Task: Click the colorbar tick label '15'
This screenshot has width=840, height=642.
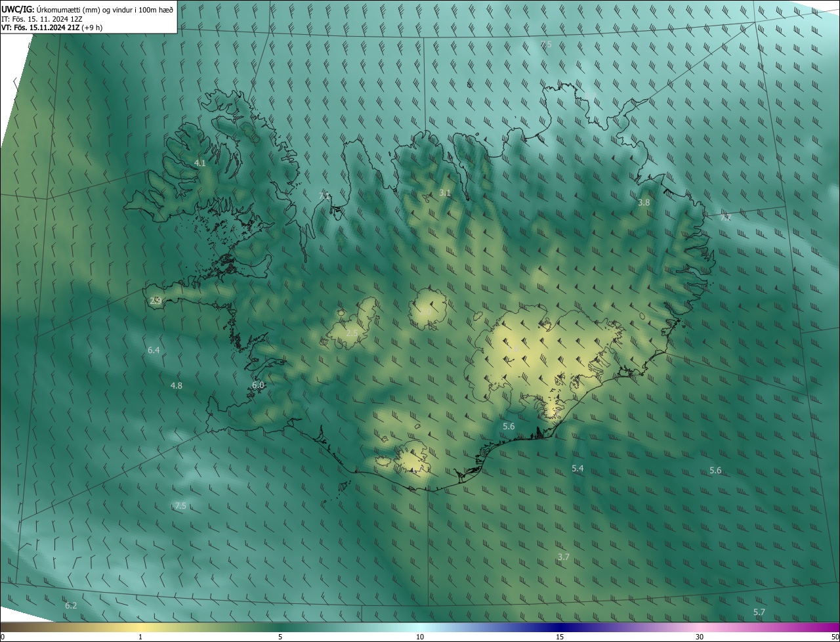Action: click(560, 637)
